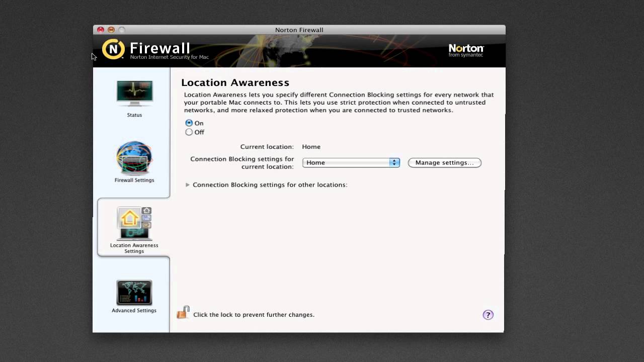Close the Norton Firewall window
The image size is (644, 362).
[101, 30]
